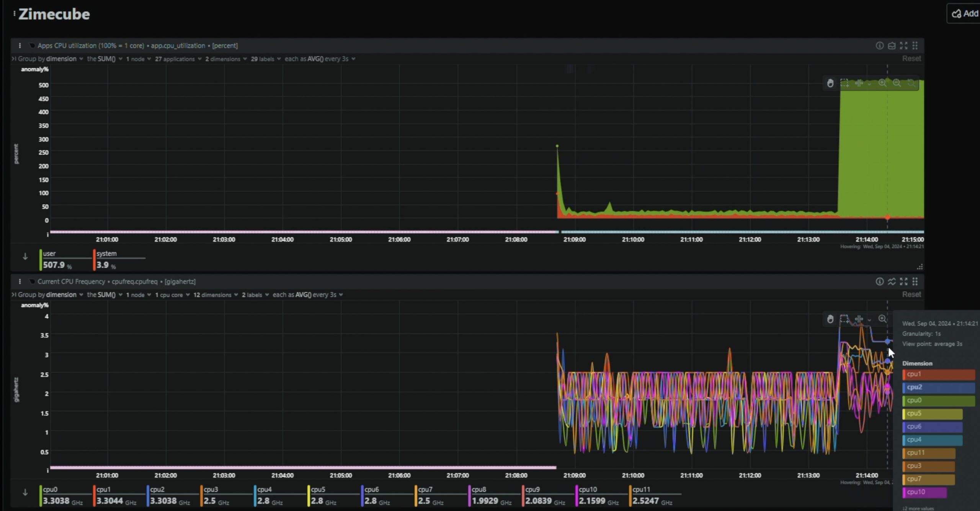Click Reset on the Apps CPU chart

coord(911,59)
